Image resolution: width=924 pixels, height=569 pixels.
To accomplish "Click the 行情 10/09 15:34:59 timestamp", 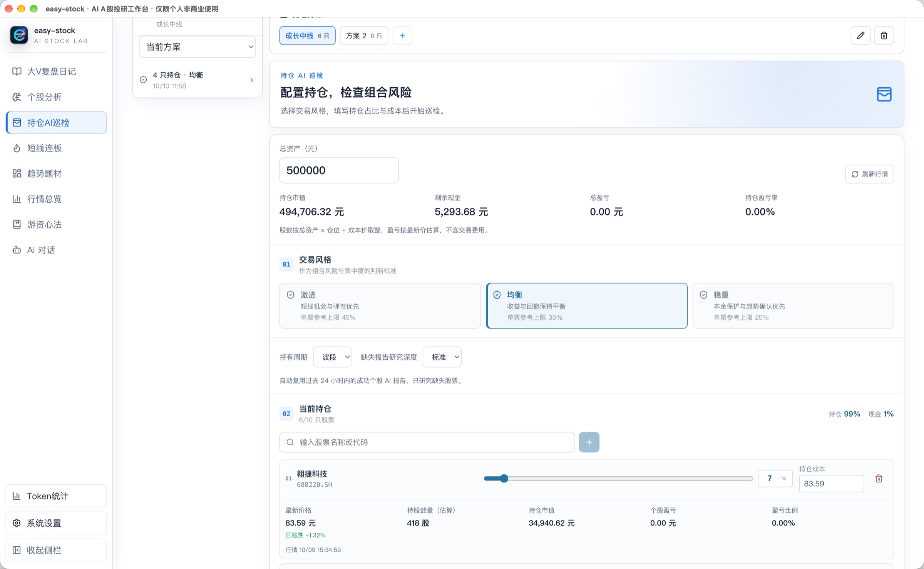I will click(313, 550).
